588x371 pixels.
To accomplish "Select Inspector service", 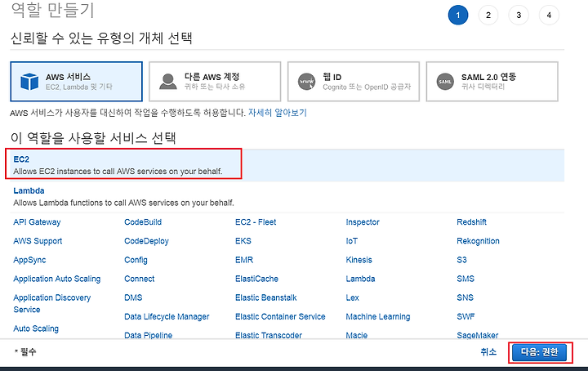I will tap(363, 222).
